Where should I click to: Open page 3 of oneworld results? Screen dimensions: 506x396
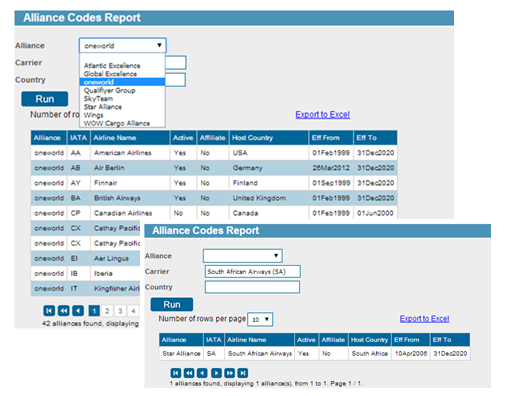[120, 311]
